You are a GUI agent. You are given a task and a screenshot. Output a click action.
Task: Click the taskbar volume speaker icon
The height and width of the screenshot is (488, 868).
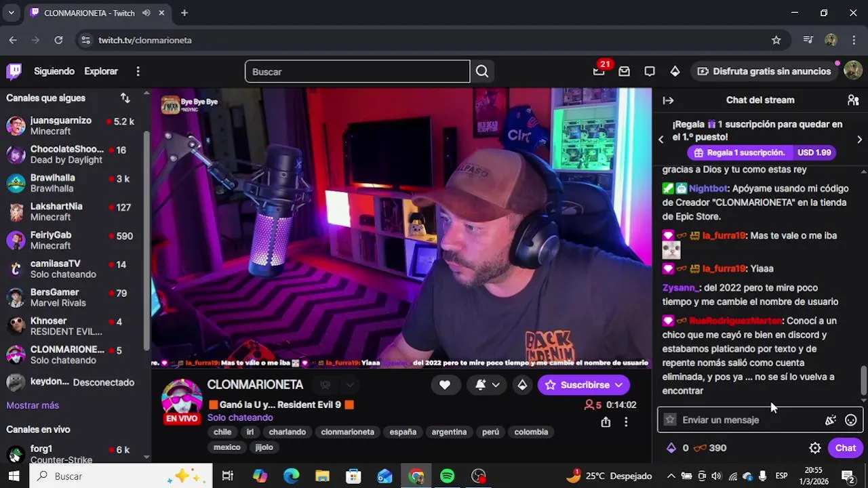[x=717, y=476]
